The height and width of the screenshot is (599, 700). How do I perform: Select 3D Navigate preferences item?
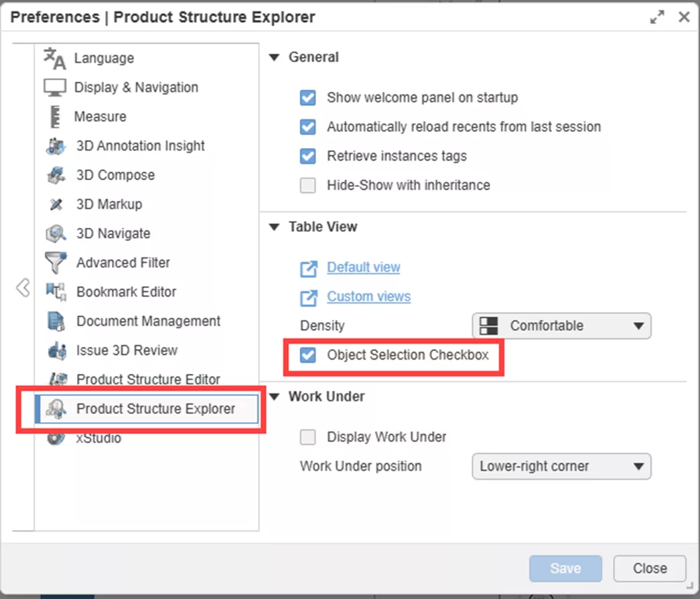coord(113,233)
